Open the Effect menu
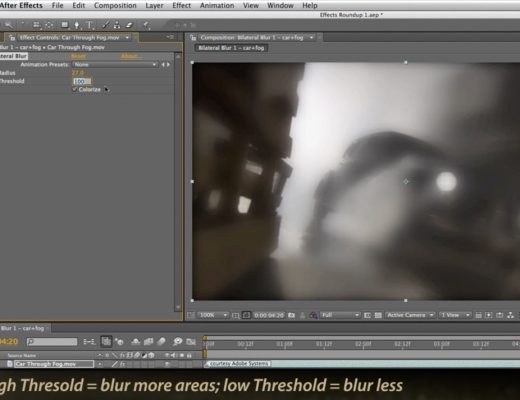The width and height of the screenshot is (520, 400). point(182,5)
